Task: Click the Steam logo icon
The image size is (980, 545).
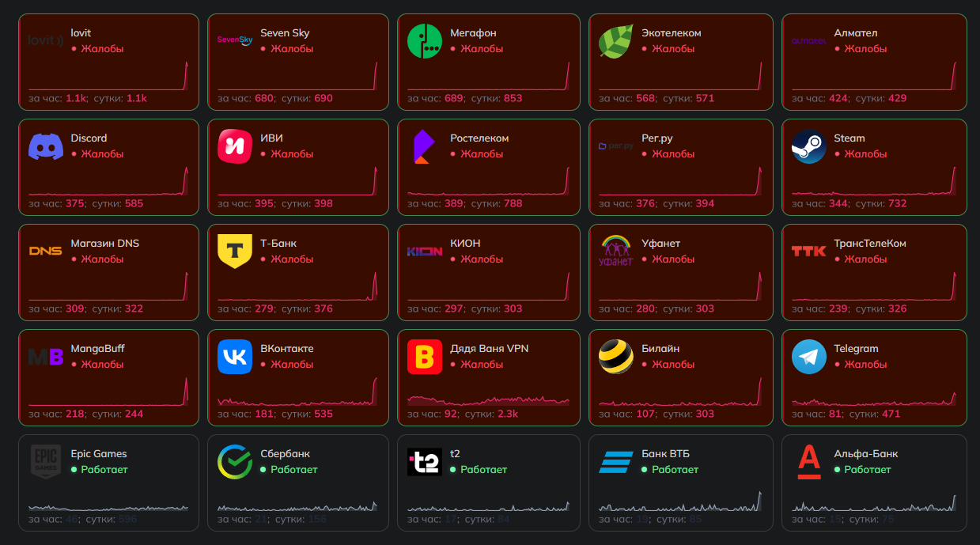Action: point(809,146)
